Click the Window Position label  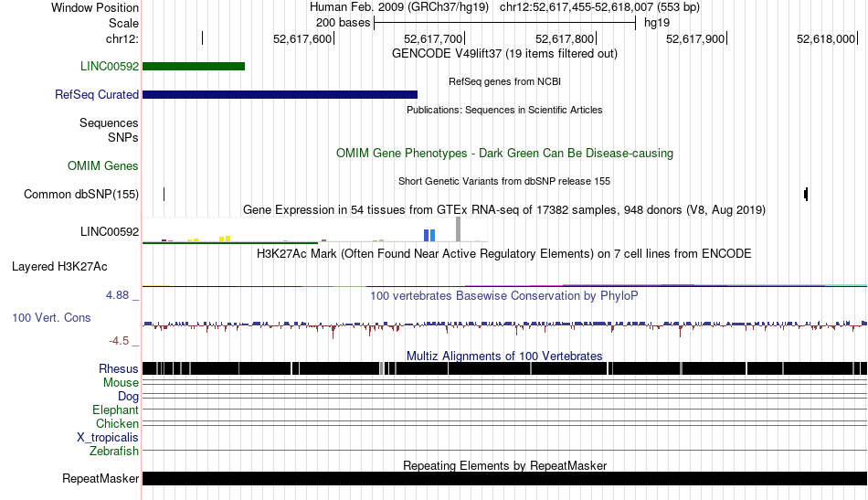(x=95, y=7)
